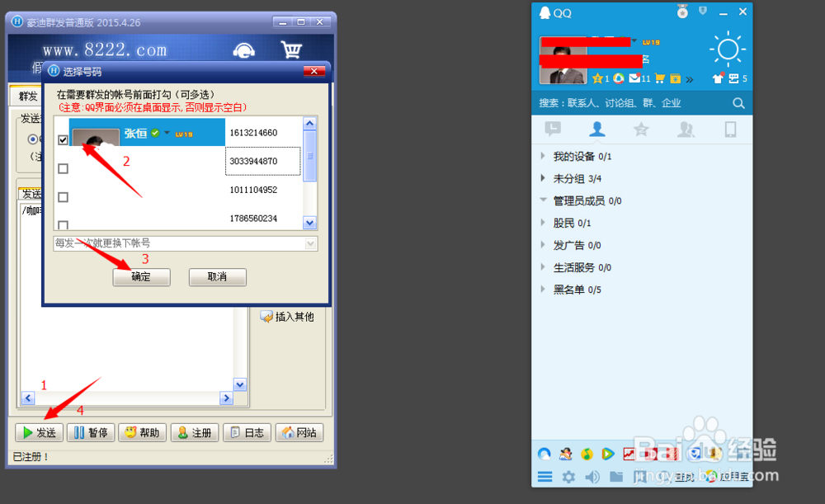Image resolution: width=825 pixels, height=504 pixels.
Task: Click the 暂停 button
Action: point(91,432)
